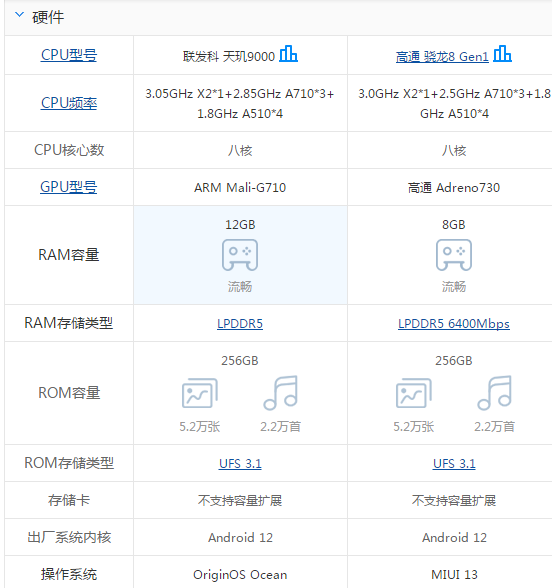Open UFS 3.1 link in second column

coord(454,464)
